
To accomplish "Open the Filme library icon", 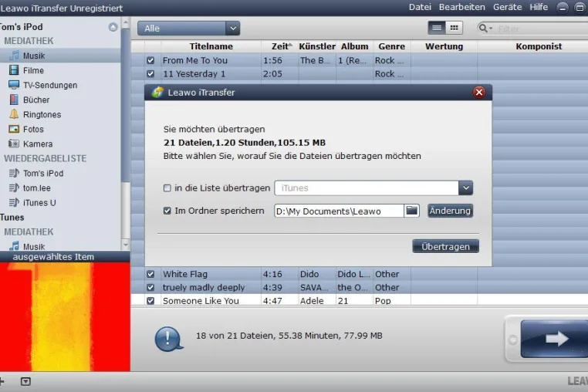I will pos(14,70).
